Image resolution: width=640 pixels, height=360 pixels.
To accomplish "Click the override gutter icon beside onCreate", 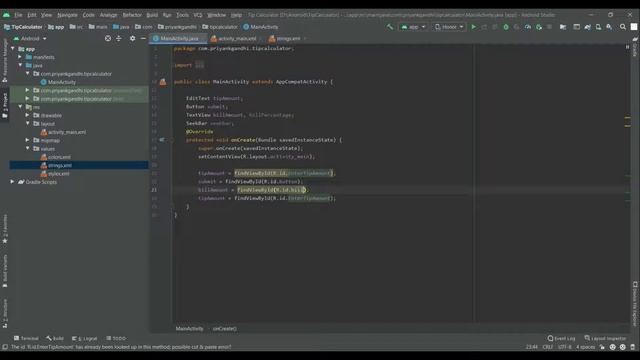I will click(x=162, y=140).
